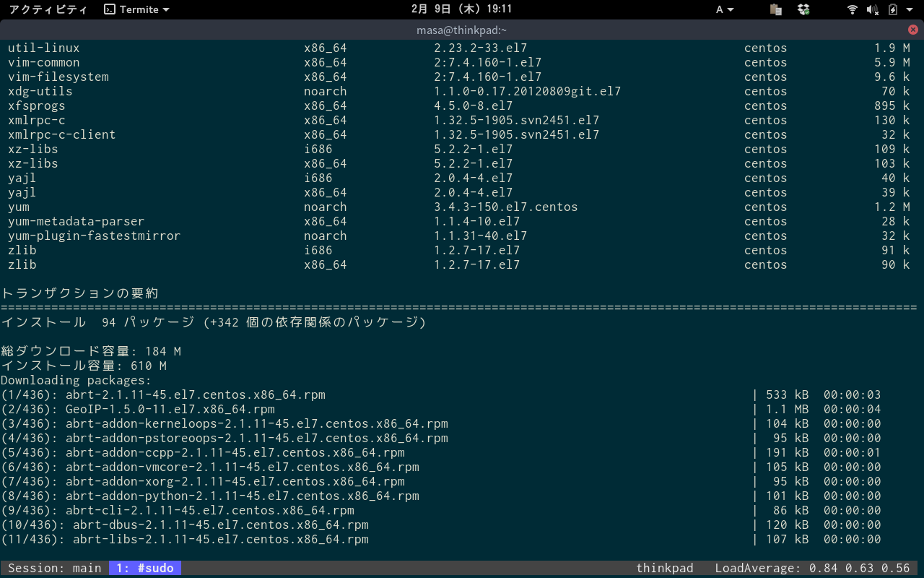Click the 00:00:04 download time
The height and width of the screenshot is (578, 924).
852,409
